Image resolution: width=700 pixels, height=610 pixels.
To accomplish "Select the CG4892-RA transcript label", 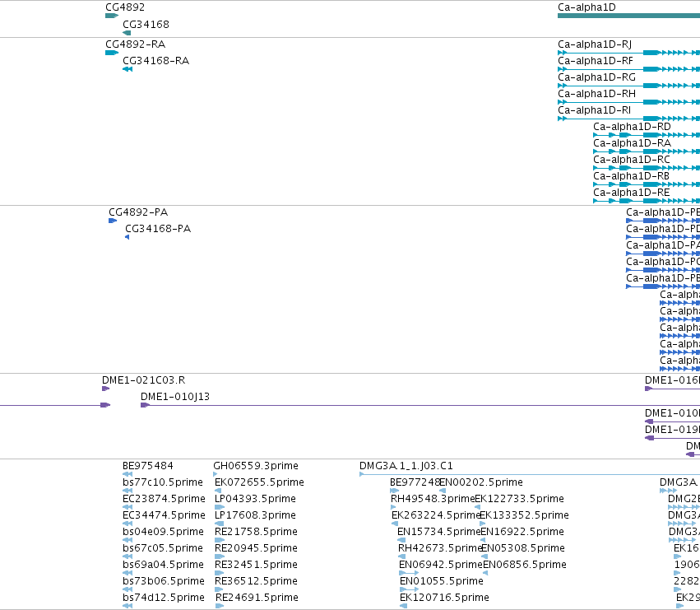I will tap(135, 44).
